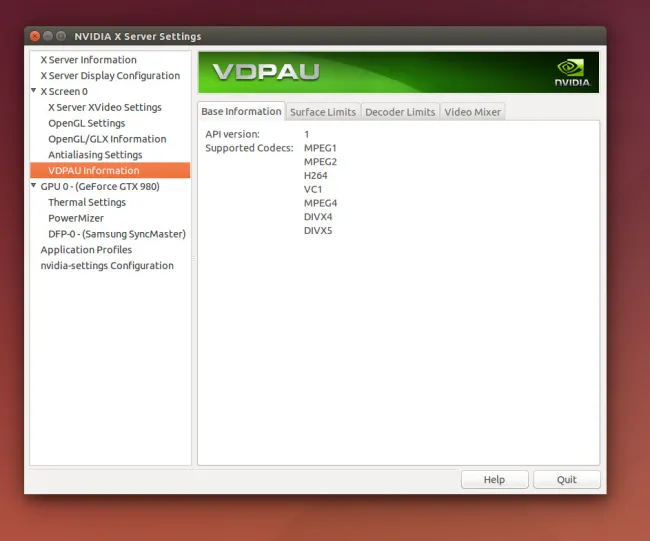This screenshot has height=541, width=650.
Task: Collapse the X Screen 0 tree node
Action: [x=34, y=91]
